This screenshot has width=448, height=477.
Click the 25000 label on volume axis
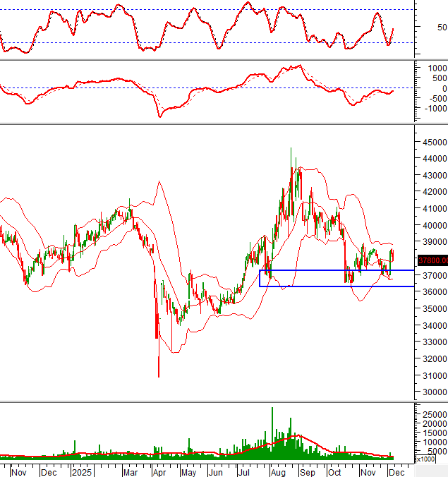tap(433, 415)
